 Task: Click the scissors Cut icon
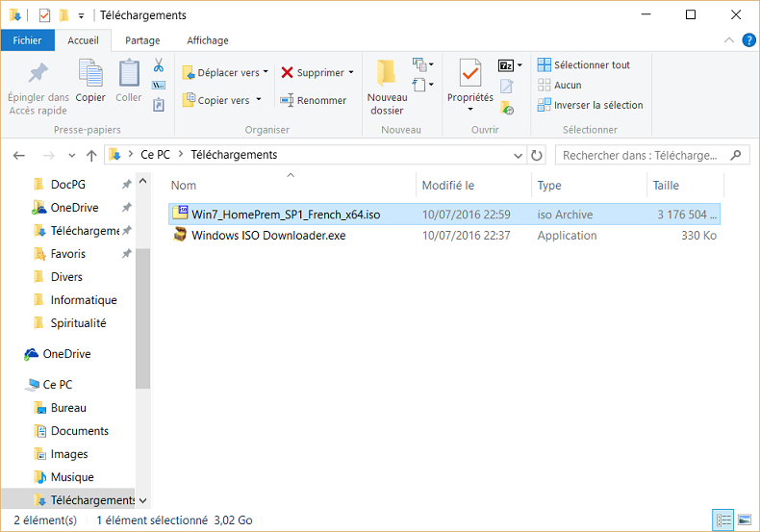pyautogui.click(x=159, y=66)
